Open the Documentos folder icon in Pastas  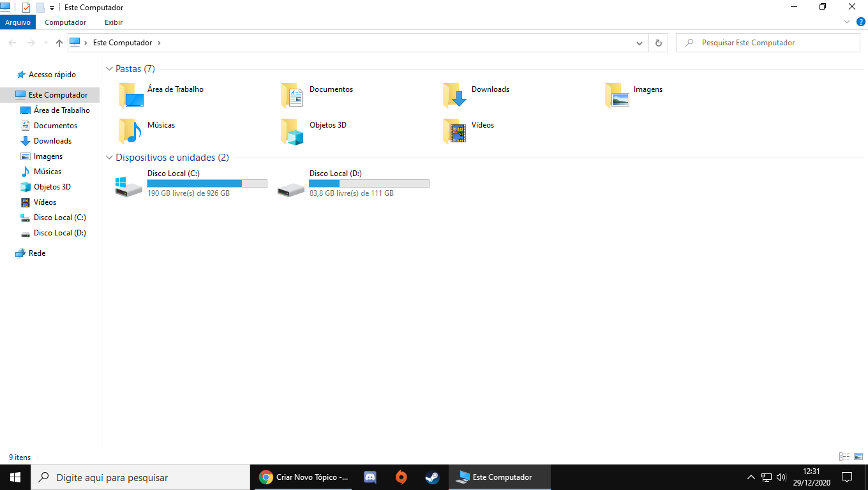coord(293,95)
